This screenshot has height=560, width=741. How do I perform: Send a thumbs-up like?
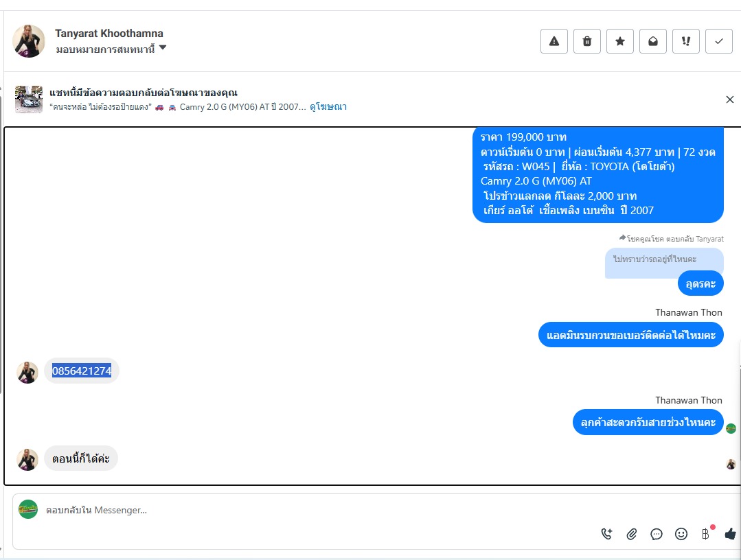731,534
